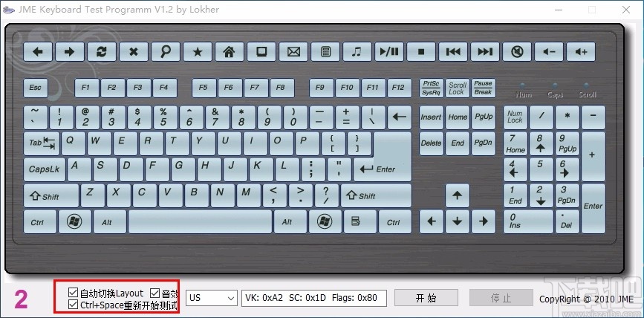Click the Backspace arrow key

399,117
